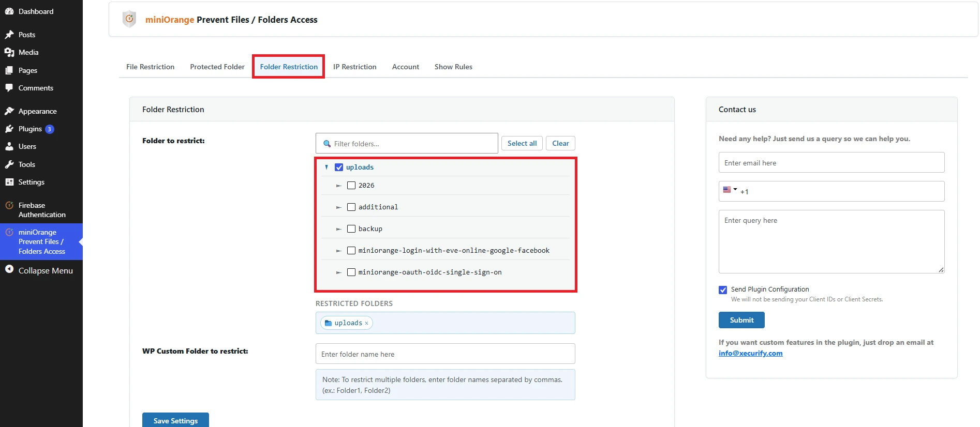This screenshot has width=980, height=427.
Task: Switch to the IP Restriction tab
Action: point(355,67)
